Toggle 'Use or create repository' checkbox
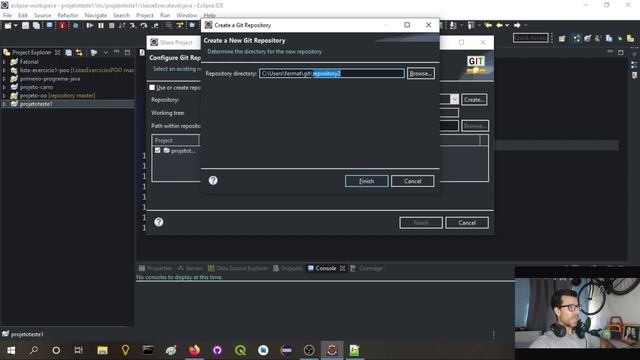The image size is (640, 360). pyautogui.click(x=152, y=87)
